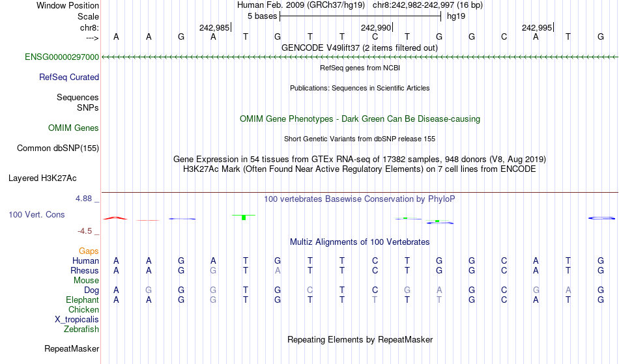Screen dimensions: 619x364
Task: Click the 5-base scale bar
Action: coord(360,16)
